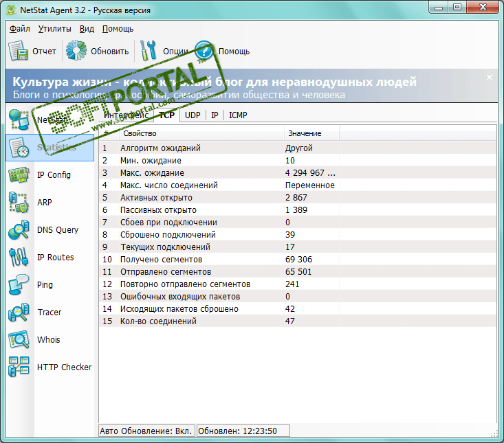Open the HTTP Checker icon
Image resolution: width=504 pixels, height=443 pixels.
coord(19,367)
